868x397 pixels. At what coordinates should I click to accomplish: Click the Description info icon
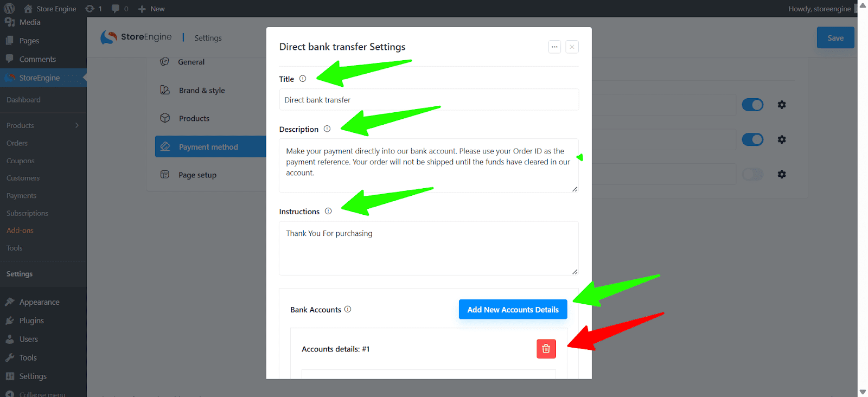pos(327,129)
